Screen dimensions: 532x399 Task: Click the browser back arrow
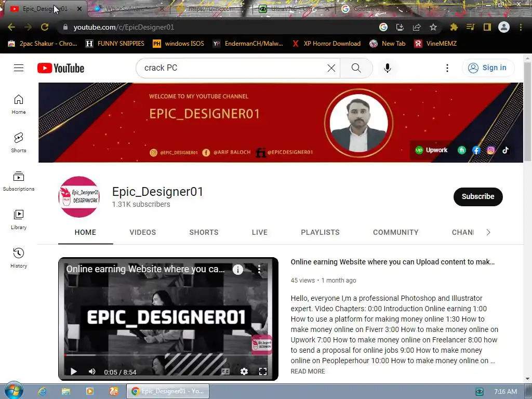[11, 27]
